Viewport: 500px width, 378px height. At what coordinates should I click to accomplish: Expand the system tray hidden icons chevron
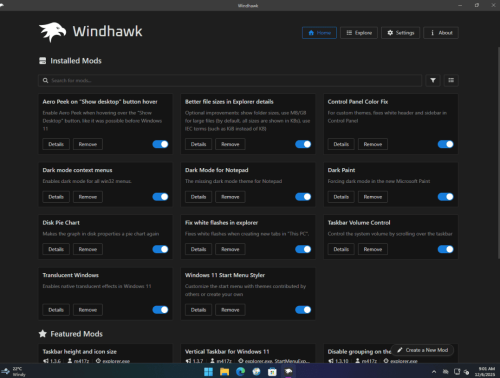[434, 372]
